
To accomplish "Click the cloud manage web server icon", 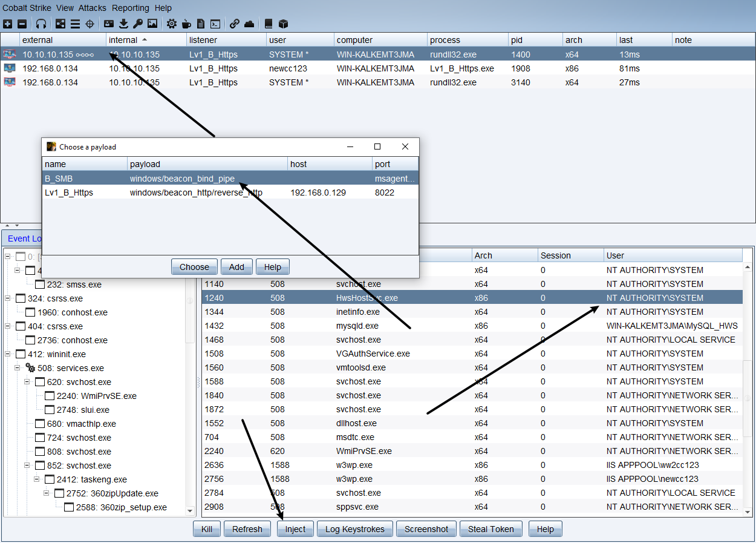I will [249, 24].
